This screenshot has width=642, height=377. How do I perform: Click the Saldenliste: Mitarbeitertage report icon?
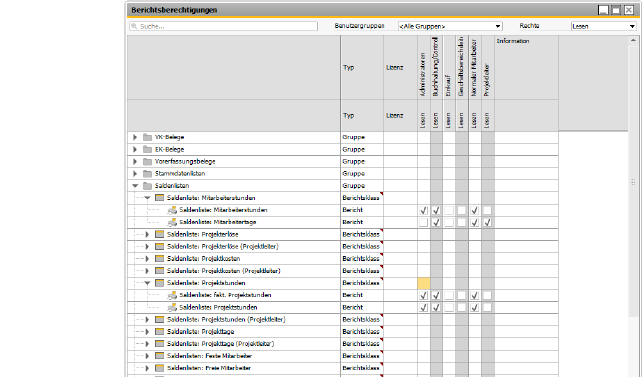[x=172, y=222]
